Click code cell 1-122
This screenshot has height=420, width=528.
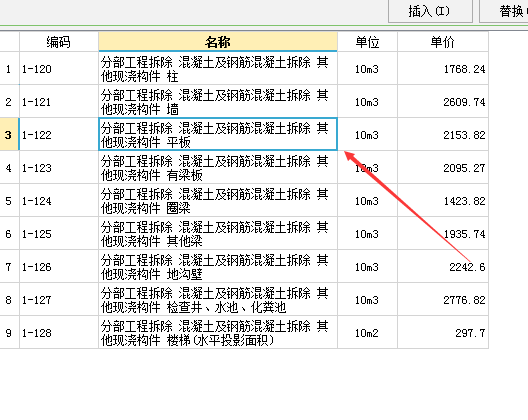tap(59, 134)
